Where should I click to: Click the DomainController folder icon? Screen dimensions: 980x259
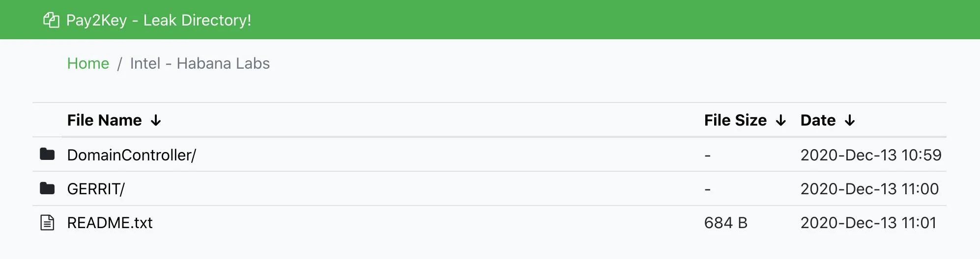[x=47, y=155]
